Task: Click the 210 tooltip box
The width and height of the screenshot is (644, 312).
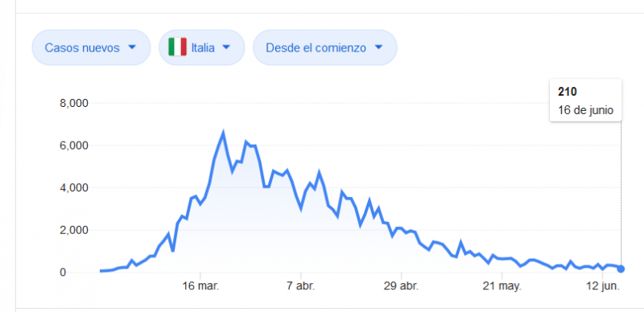Action: (586, 101)
